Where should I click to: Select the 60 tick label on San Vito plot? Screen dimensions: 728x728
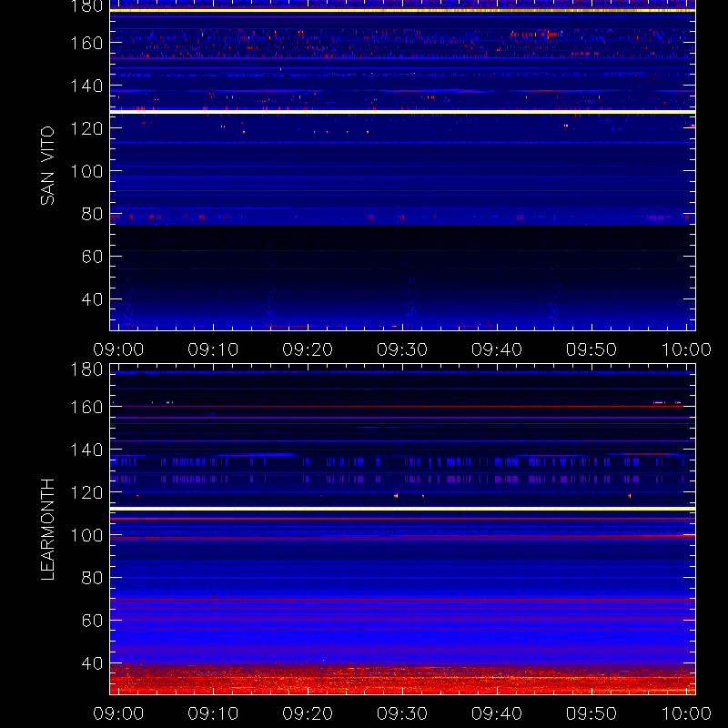tap(92, 257)
